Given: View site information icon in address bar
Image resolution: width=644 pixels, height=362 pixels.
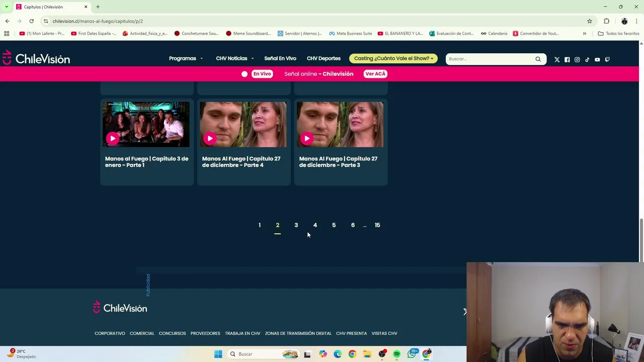Looking at the screenshot, I should [x=46, y=21].
